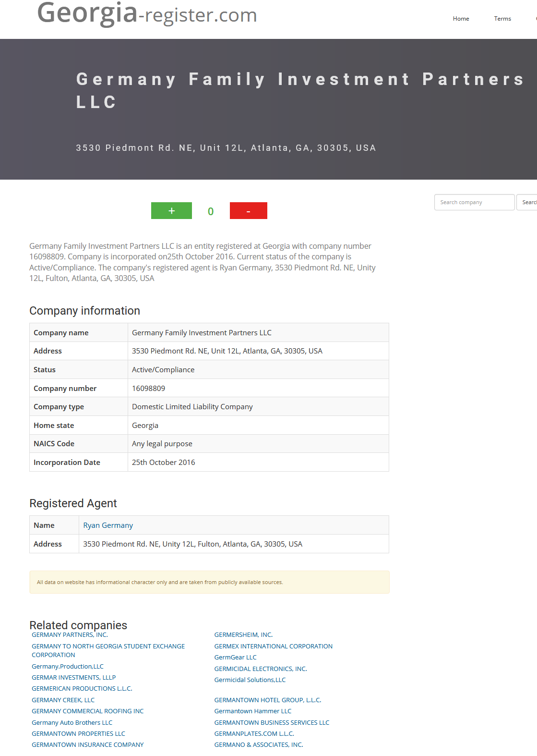
Task: Open GERMANY CREEK, LLC link
Action: (x=63, y=700)
